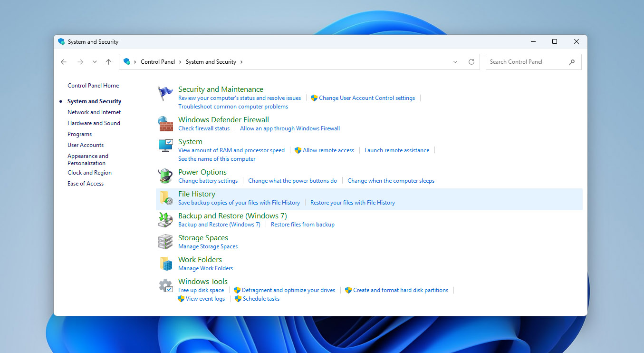
Task: Open the Check firewall status link
Action: 204,128
